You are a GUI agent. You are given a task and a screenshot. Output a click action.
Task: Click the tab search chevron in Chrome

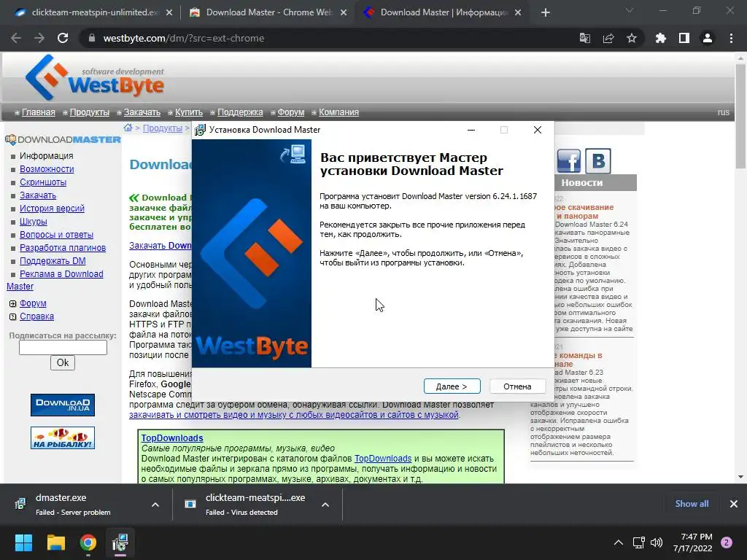(630, 10)
